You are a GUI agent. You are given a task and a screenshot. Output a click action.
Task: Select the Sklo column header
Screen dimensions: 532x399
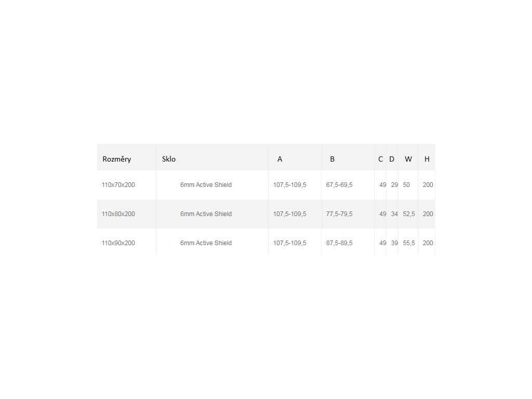(169, 159)
